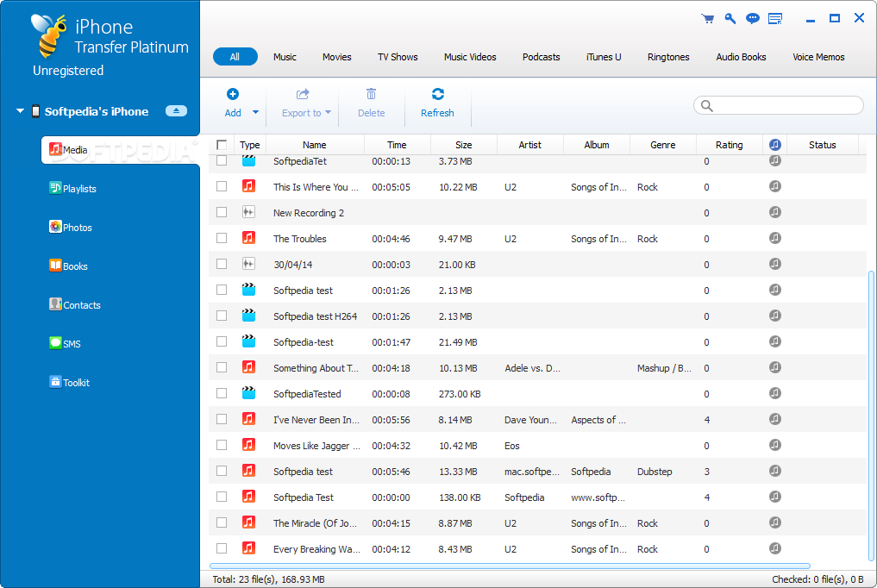Click ringtone icon for The Troubles row

pyautogui.click(x=774, y=238)
